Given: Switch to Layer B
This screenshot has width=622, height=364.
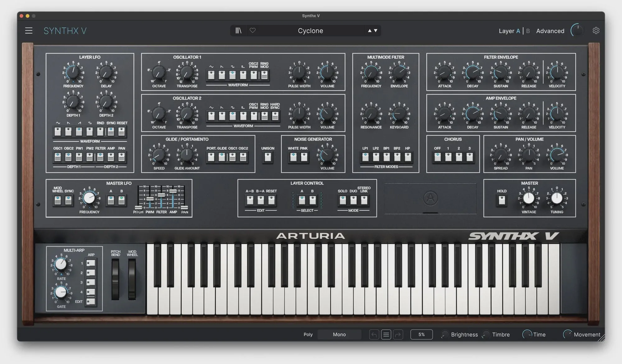Looking at the screenshot, I should (x=528, y=31).
